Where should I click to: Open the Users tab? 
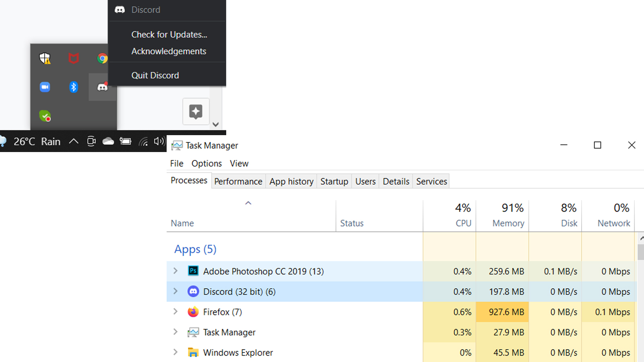[365, 181]
